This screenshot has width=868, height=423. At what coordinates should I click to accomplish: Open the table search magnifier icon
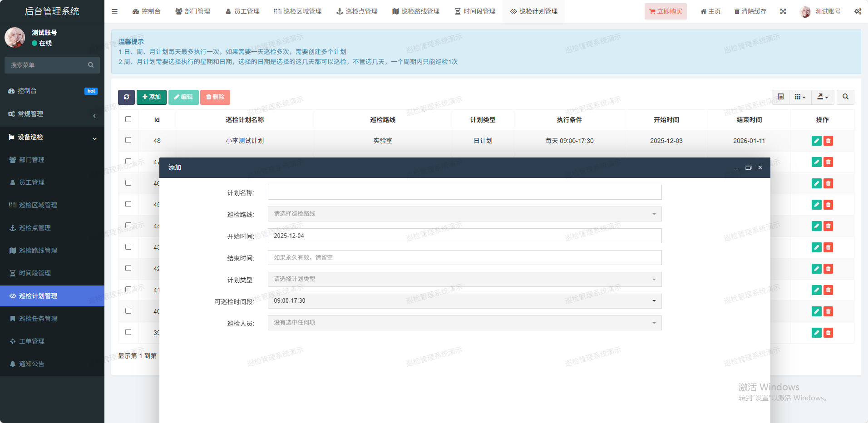tap(845, 97)
